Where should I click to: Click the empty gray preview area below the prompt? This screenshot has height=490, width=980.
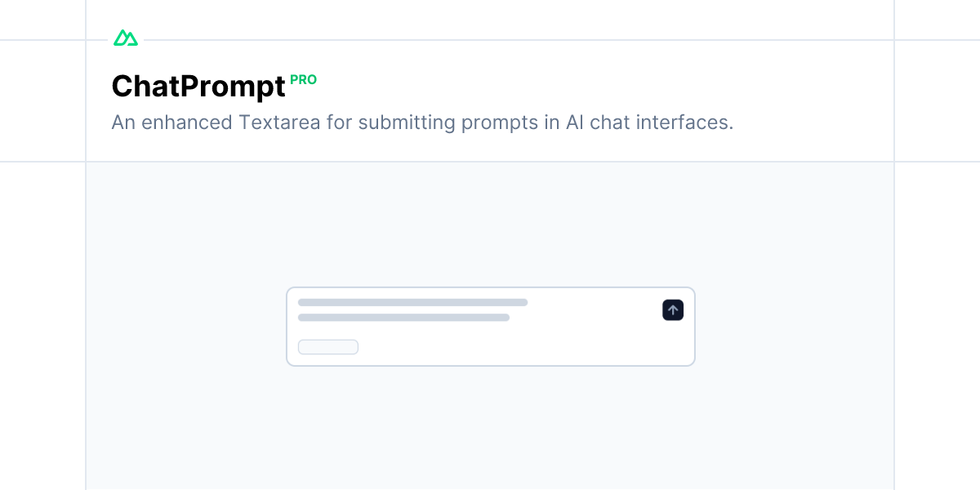pos(490,429)
